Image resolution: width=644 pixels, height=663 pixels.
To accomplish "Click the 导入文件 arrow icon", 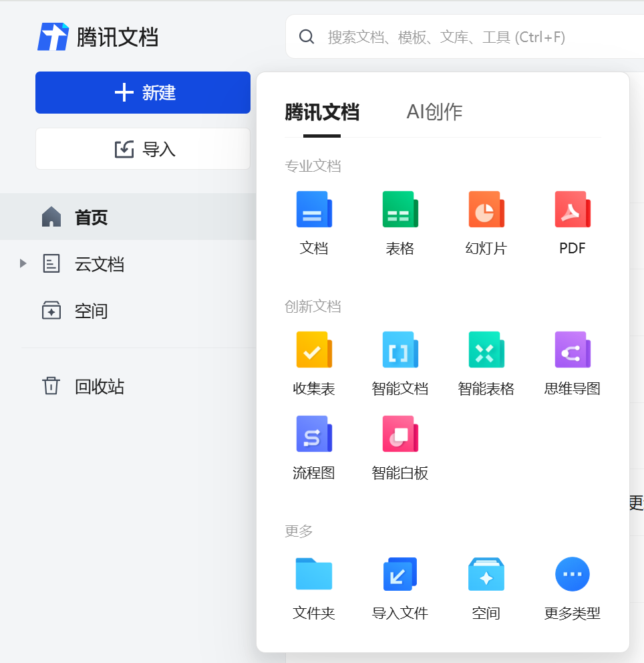I will [400, 574].
